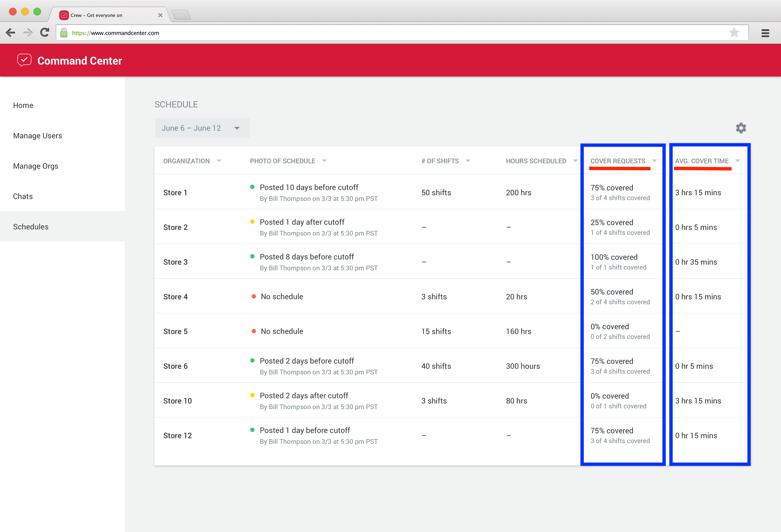Image resolution: width=781 pixels, height=532 pixels.
Task: Click '25% covered' for Store 2
Action: 612,222
